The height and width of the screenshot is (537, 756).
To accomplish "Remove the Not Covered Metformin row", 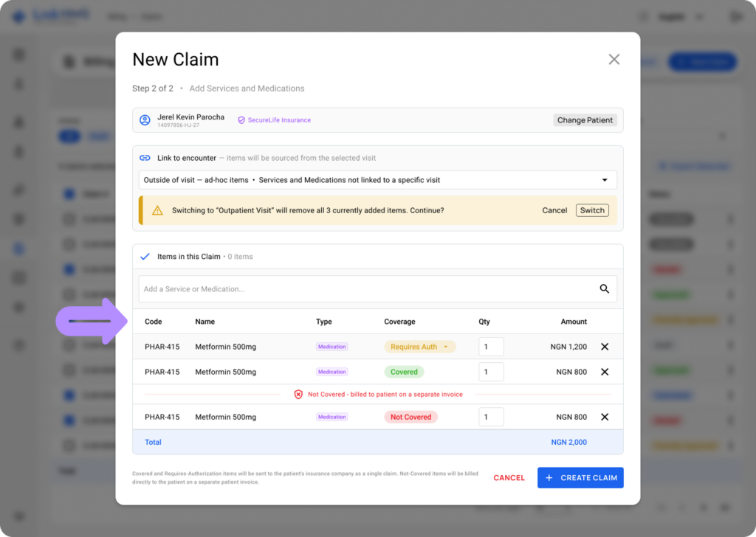I will (605, 417).
